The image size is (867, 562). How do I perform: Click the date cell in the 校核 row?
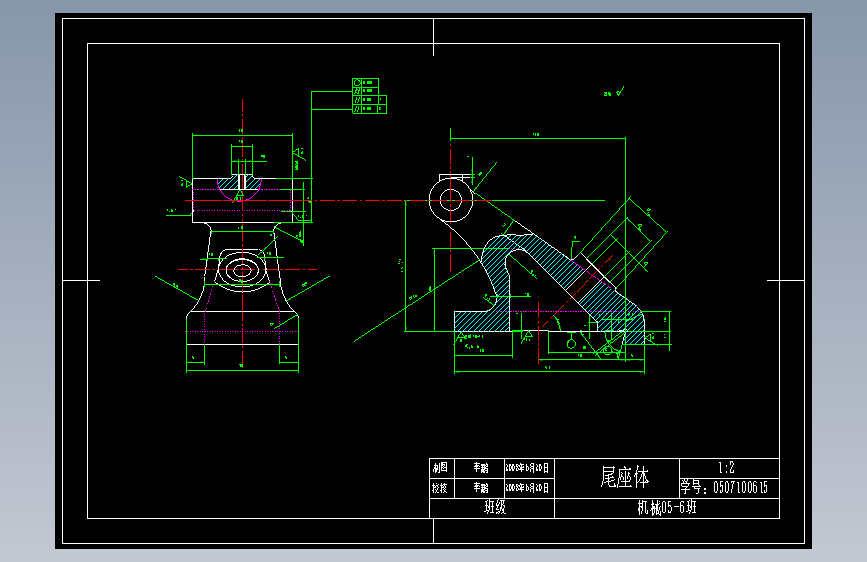pyautogui.click(x=527, y=488)
